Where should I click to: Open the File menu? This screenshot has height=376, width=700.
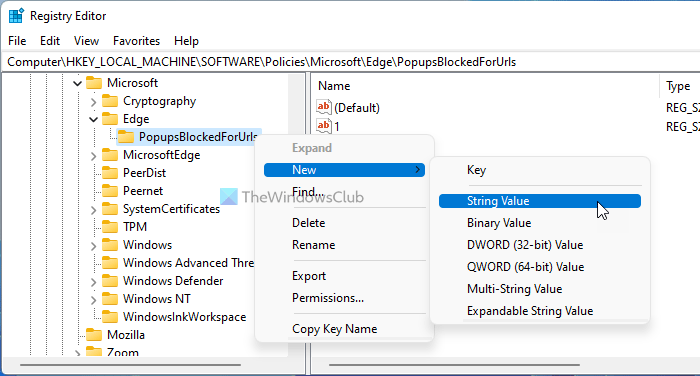17,41
